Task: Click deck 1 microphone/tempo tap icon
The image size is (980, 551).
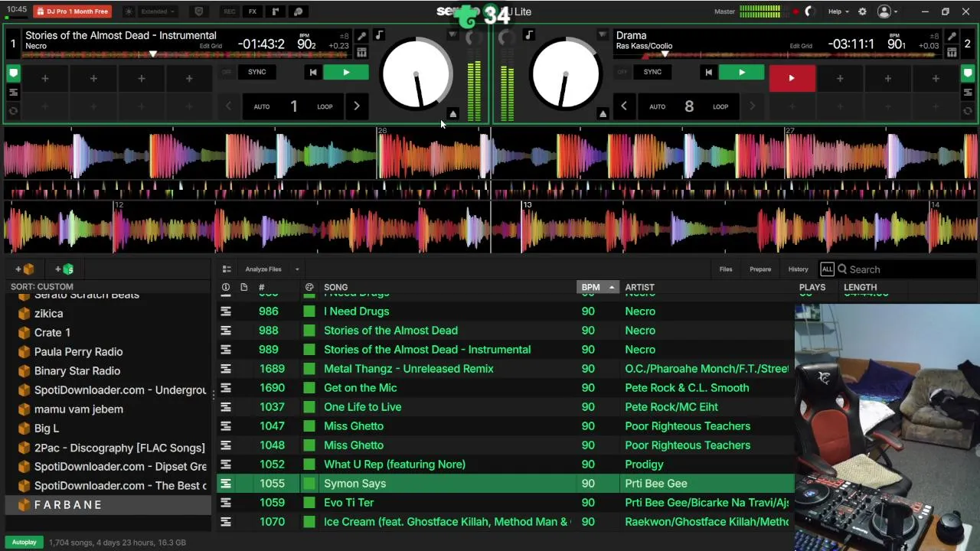Action: pos(361,36)
